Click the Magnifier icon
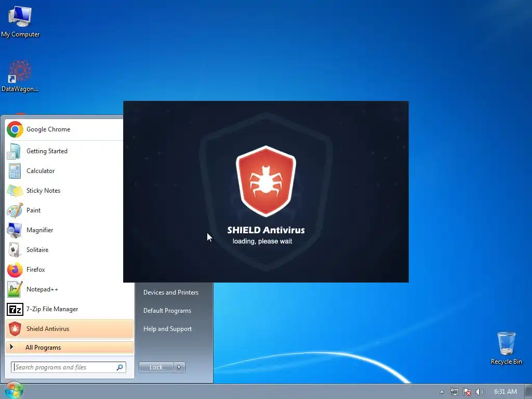The image size is (532, 399). [15, 230]
